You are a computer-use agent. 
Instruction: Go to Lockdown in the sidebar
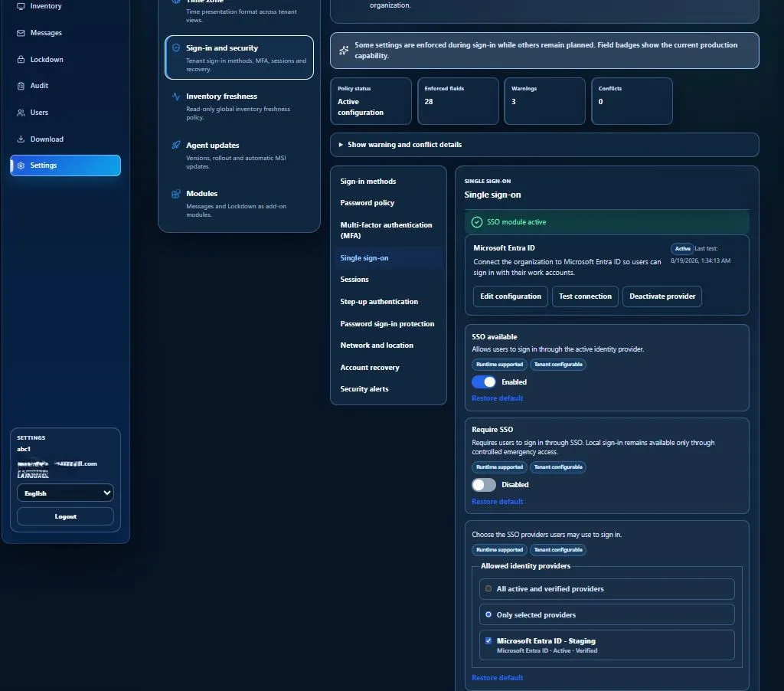(65, 60)
